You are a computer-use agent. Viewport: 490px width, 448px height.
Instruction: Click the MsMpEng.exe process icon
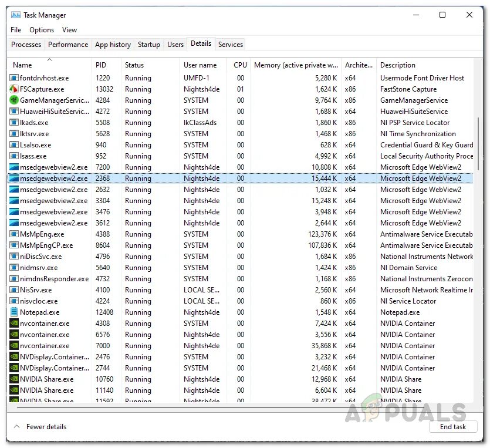pos(13,234)
